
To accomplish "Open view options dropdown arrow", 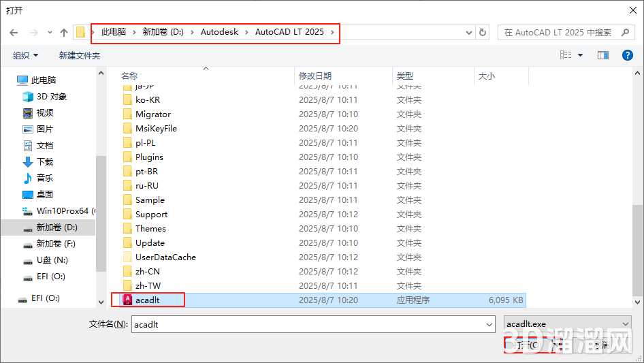I will pos(580,55).
